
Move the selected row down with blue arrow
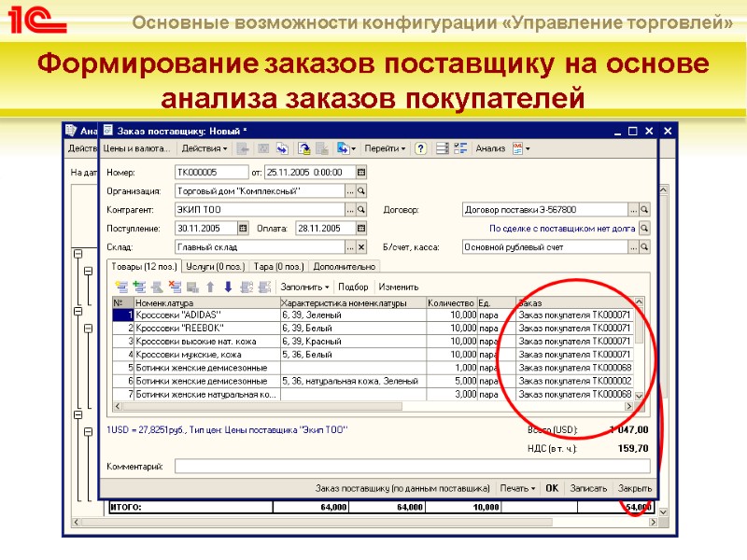pos(227,286)
